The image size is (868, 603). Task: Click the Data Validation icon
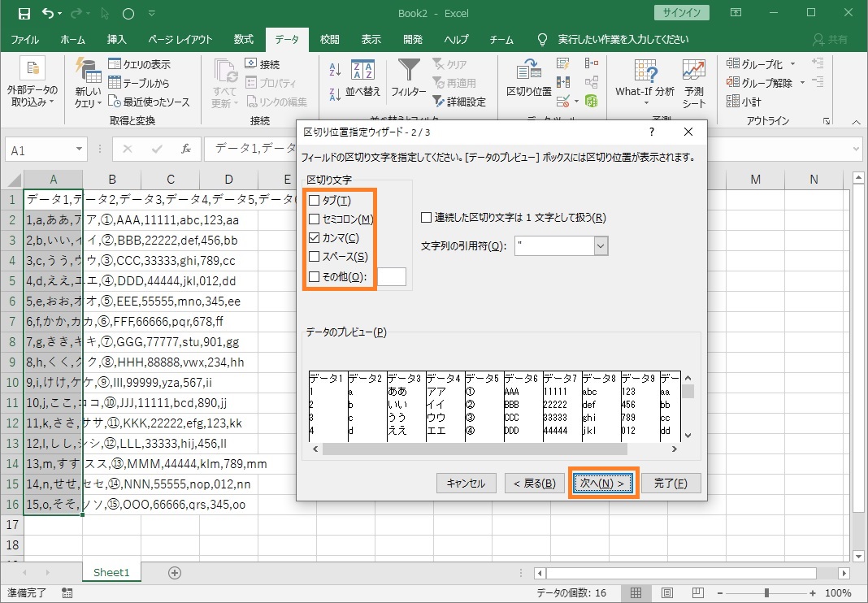[563, 102]
